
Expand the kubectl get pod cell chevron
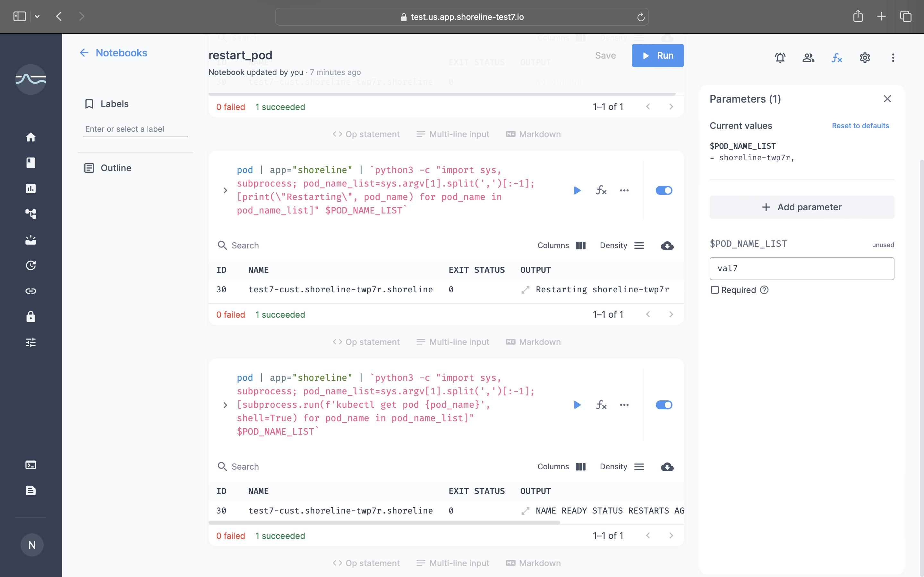[225, 405]
